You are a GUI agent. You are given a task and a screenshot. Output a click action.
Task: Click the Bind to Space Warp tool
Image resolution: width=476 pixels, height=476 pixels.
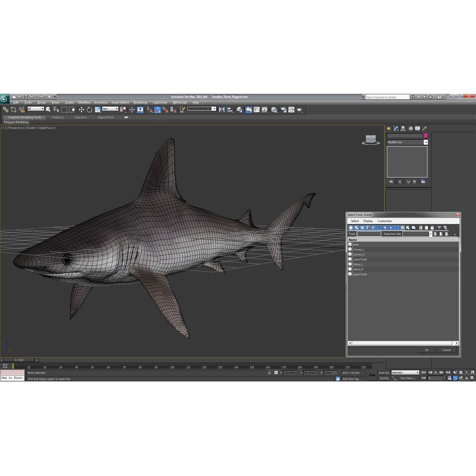[22, 110]
